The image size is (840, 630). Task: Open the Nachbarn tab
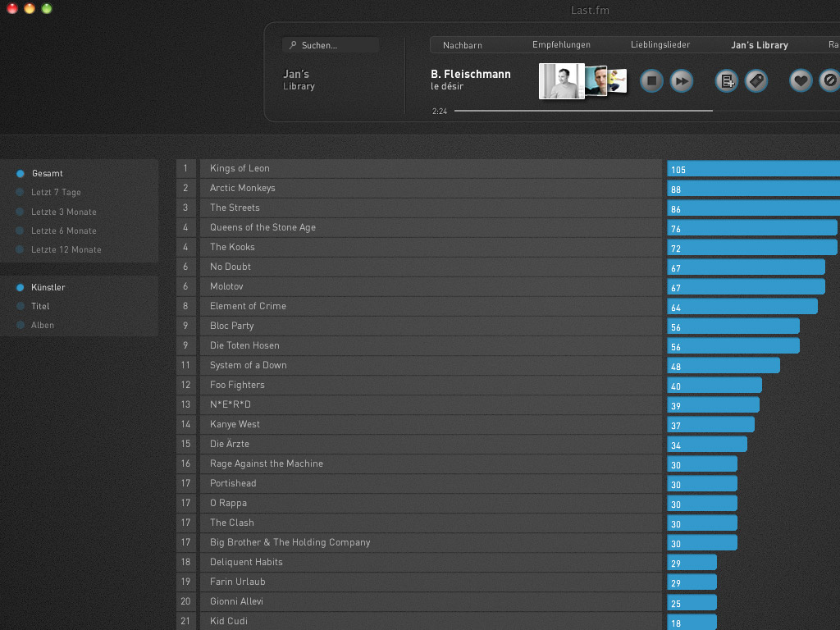tap(463, 45)
